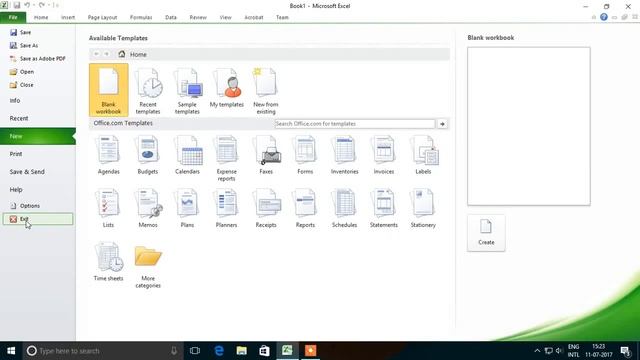Click the Windows taskbar search box
The image size is (640, 360).
coord(103,351)
